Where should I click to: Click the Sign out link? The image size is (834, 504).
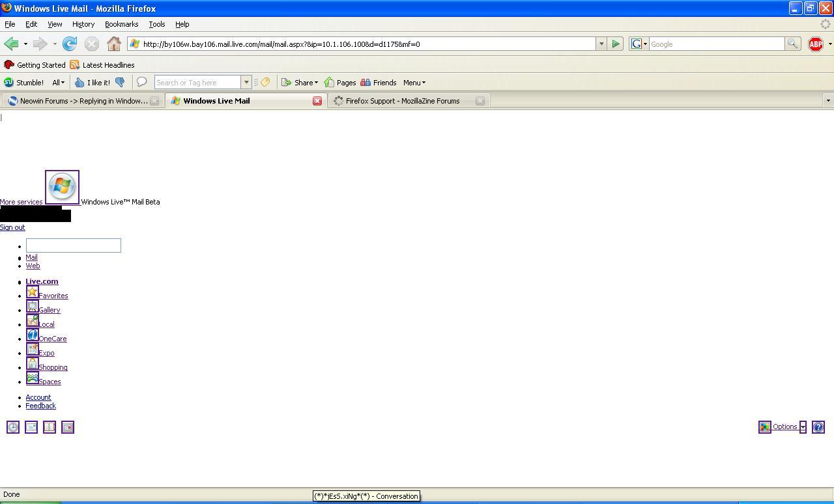click(x=12, y=227)
